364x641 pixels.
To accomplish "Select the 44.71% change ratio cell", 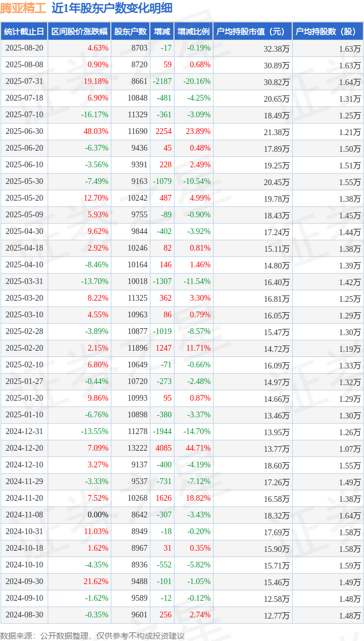I will (193, 448).
